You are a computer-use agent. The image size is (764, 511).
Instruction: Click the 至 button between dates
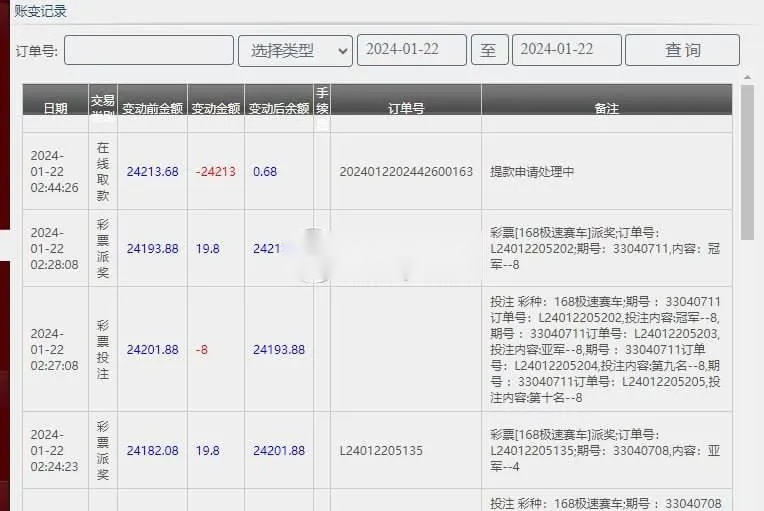489,50
